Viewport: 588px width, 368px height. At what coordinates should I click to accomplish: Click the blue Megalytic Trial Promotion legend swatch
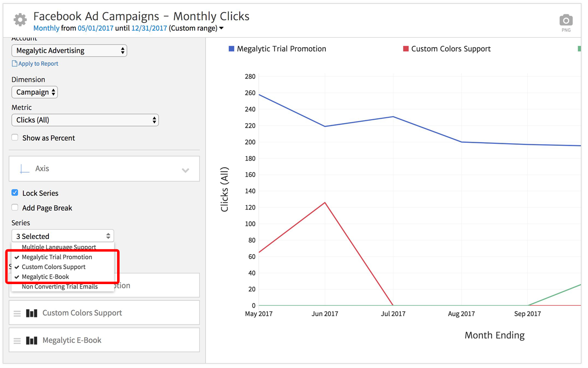click(231, 49)
